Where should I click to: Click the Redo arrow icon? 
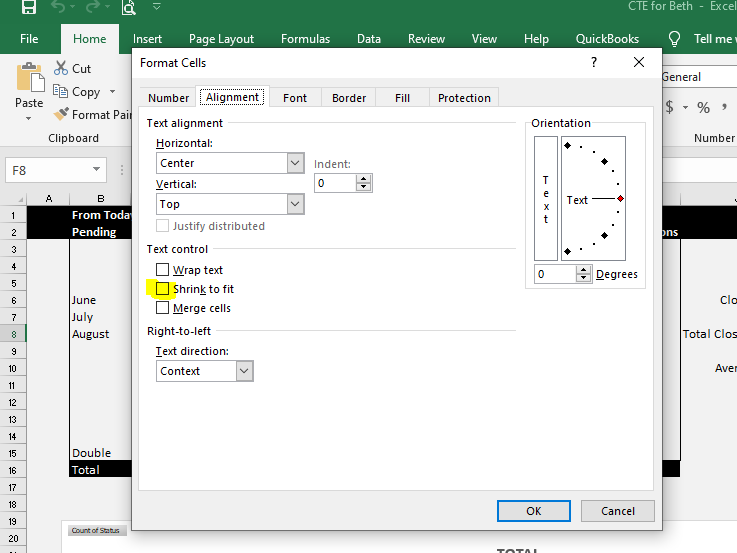coord(94,7)
